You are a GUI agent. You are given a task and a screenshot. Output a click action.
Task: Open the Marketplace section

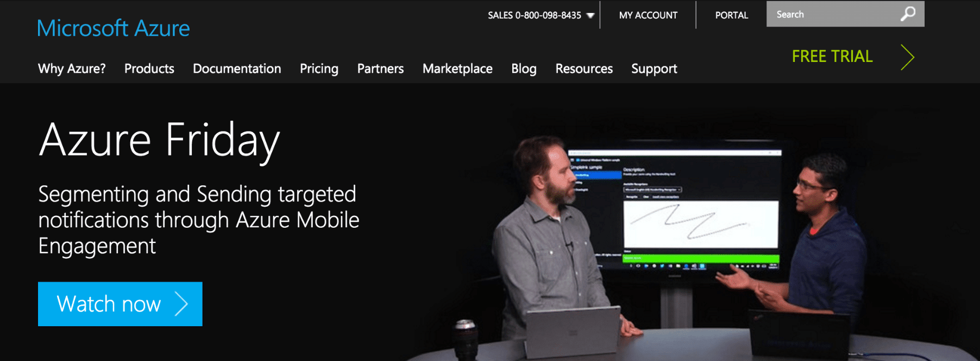coord(457,69)
